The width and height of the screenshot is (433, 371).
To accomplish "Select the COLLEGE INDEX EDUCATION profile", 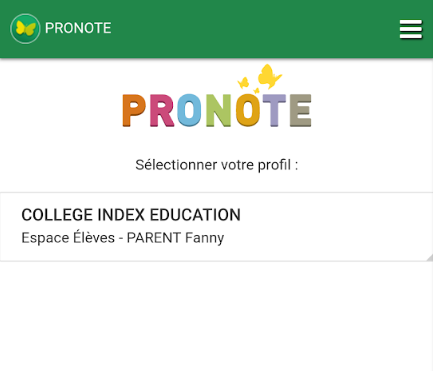I will tap(131, 215).
